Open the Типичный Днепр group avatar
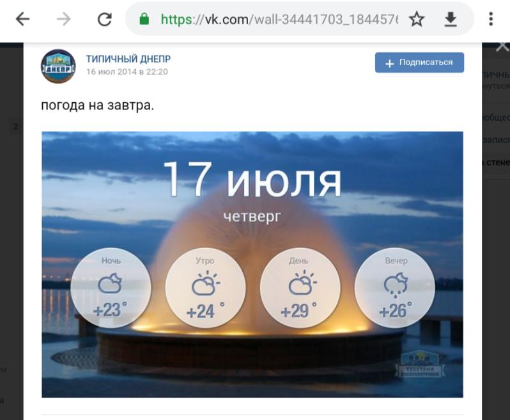This screenshot has width=510, height=420. pos(58,66)
